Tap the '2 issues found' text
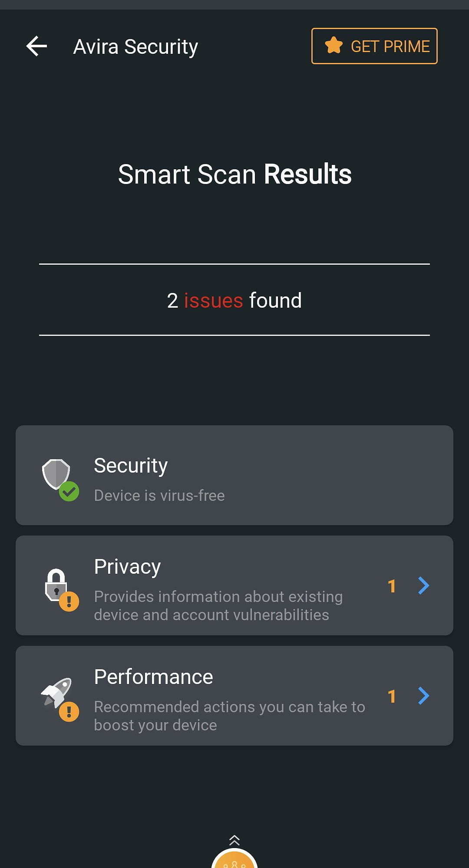469x868 pixels. [234, 300]
